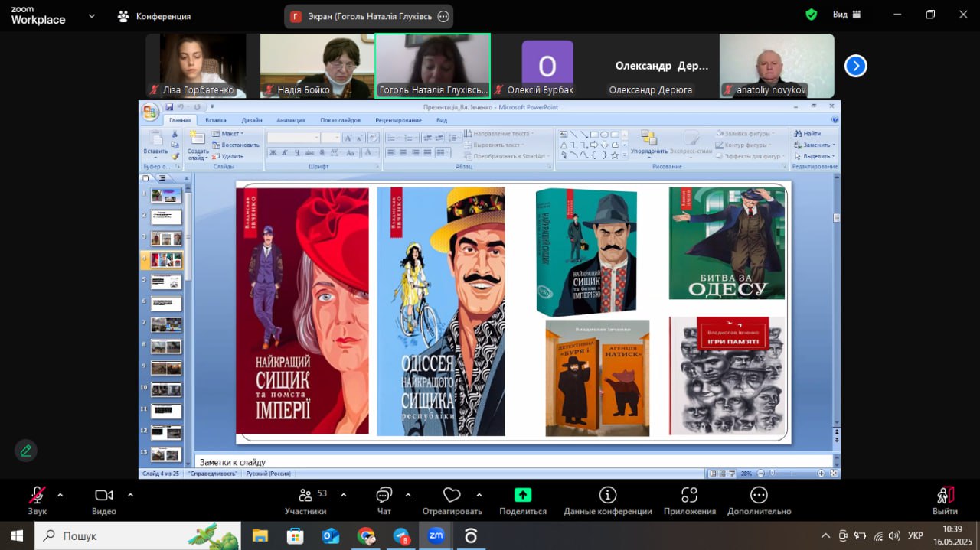Image resolution: width=980 pixels, height=550 pixels.
Task: Open the Выделить dropdown
Action: click(815, 156)
